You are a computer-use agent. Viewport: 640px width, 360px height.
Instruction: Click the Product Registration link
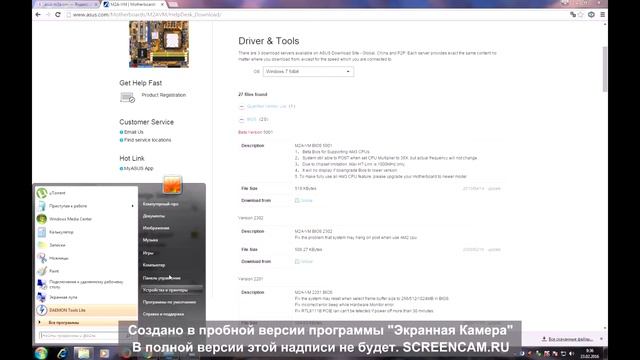[x=164, y=95]
